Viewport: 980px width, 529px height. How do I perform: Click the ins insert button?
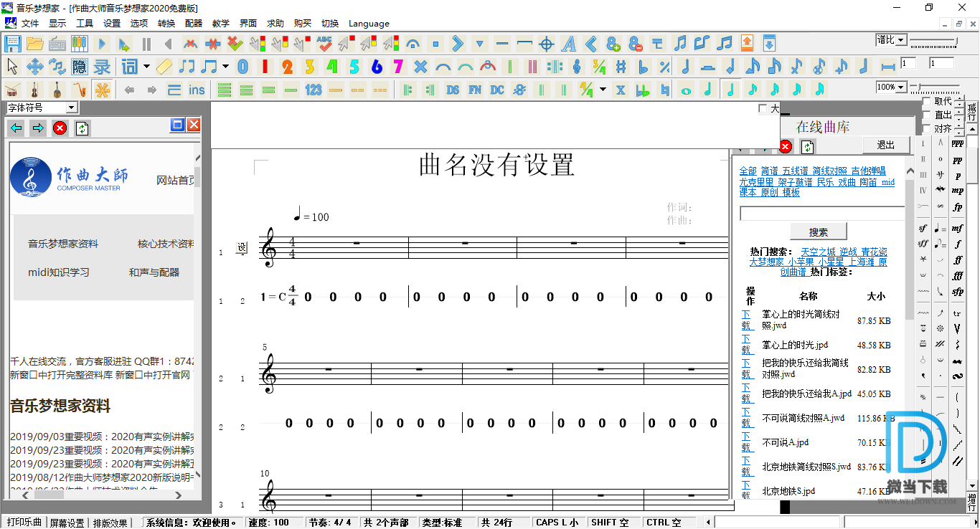(x=197, y=90)
